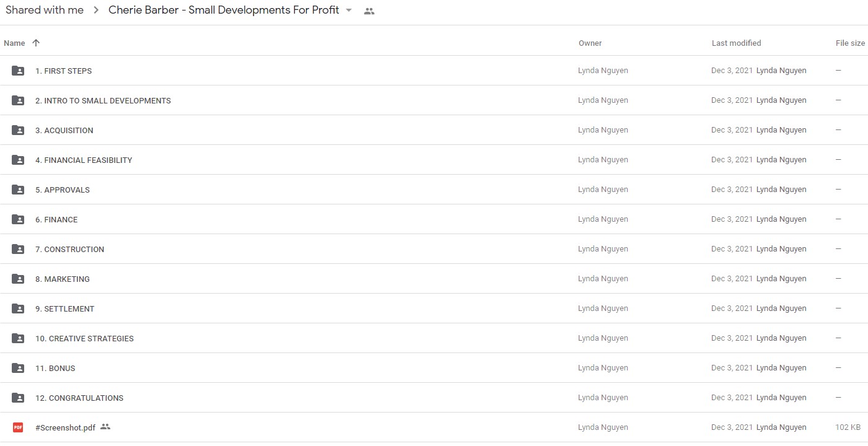The height and width of the screenshot is (446, 868).
Task: Select the folder icon for 12. CONGRATULATIONS
Action: 18,398
